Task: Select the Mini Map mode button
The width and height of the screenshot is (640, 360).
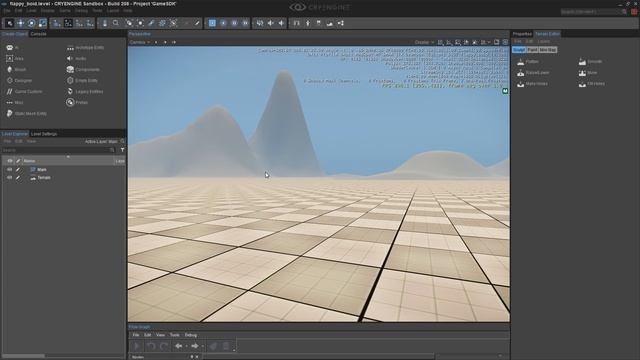Action: pyautogui.click(x=548, y=50)
